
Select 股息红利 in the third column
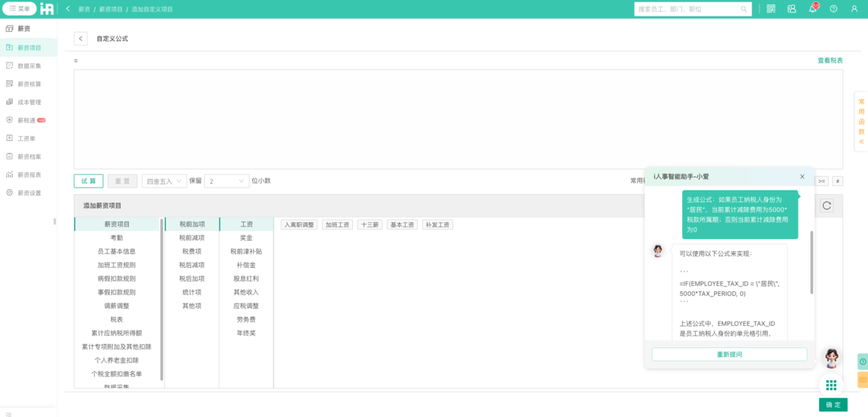246,279
